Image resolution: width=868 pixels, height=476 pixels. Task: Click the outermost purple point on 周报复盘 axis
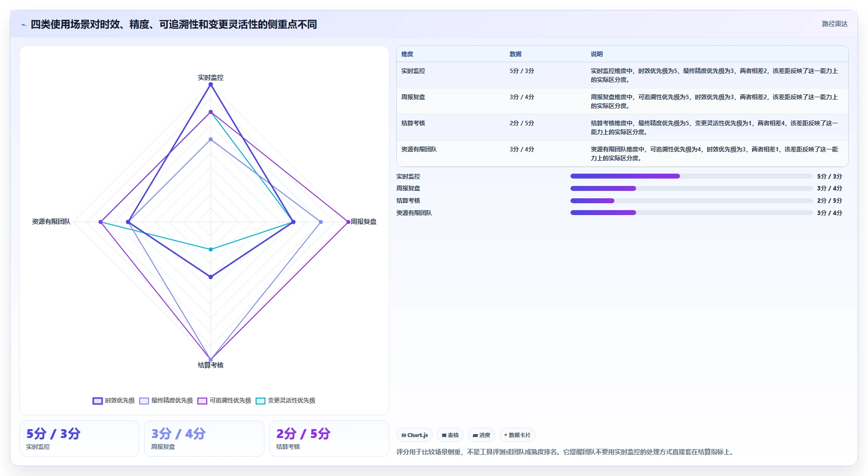click(x=348, y=222)
